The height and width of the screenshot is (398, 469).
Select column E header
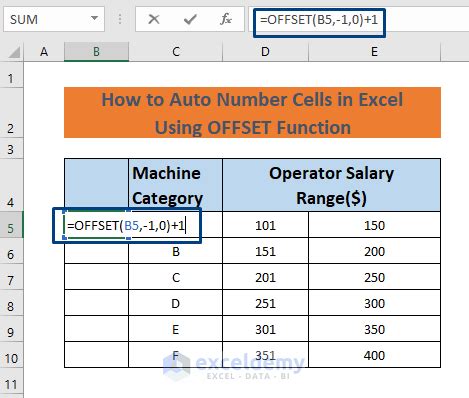click(x=375, y=52)
